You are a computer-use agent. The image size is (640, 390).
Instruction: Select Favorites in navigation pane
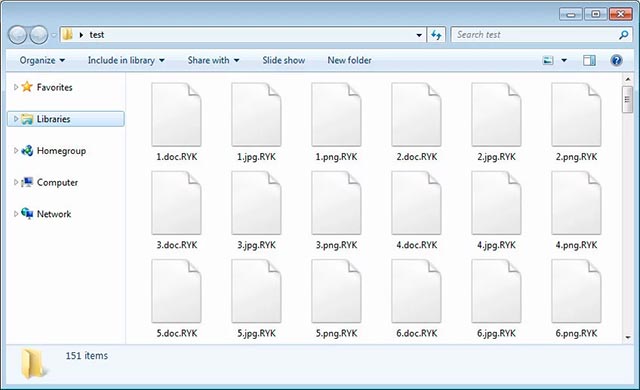click(x=54, y=87)
